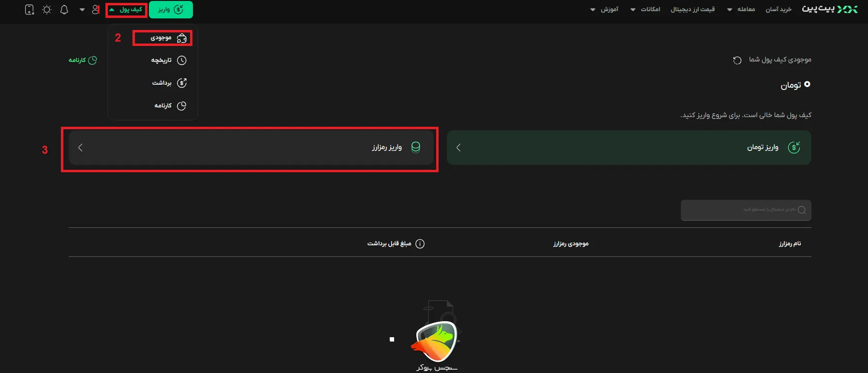Expand the معامله dropdown in the header
Screen dimensions: 868x373
pos(741,10)
